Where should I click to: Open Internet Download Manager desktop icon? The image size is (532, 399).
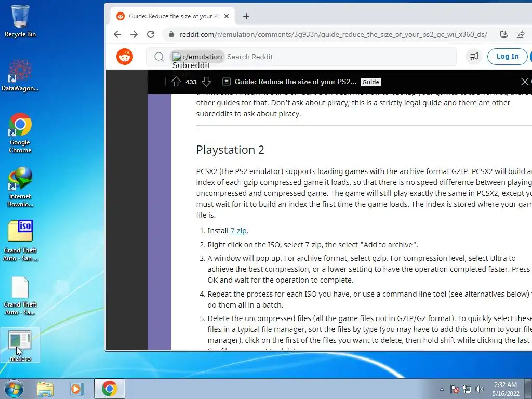pos(20,187)
